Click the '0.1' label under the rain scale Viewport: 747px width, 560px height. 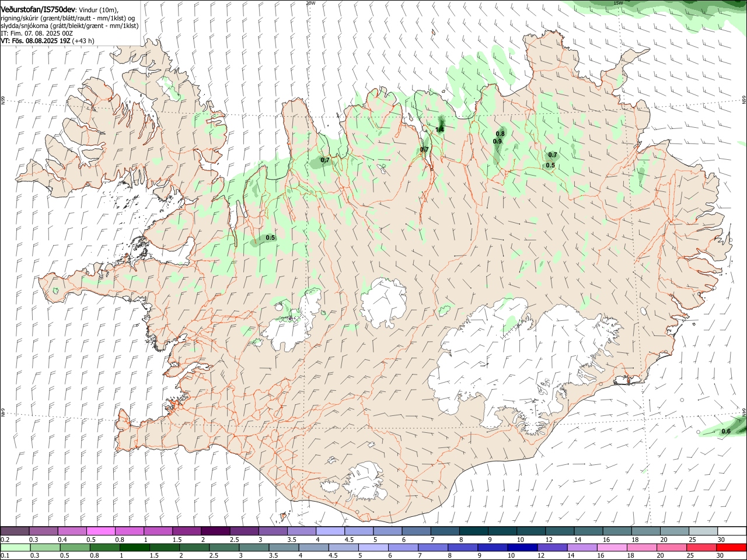(x=5, y=556)
